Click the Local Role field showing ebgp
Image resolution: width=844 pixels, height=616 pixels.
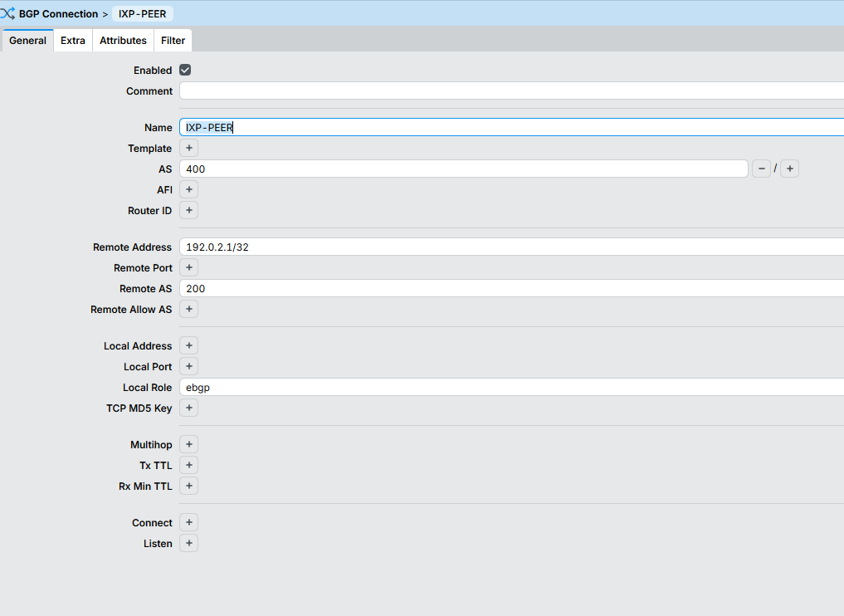click(x=511, y=387)
